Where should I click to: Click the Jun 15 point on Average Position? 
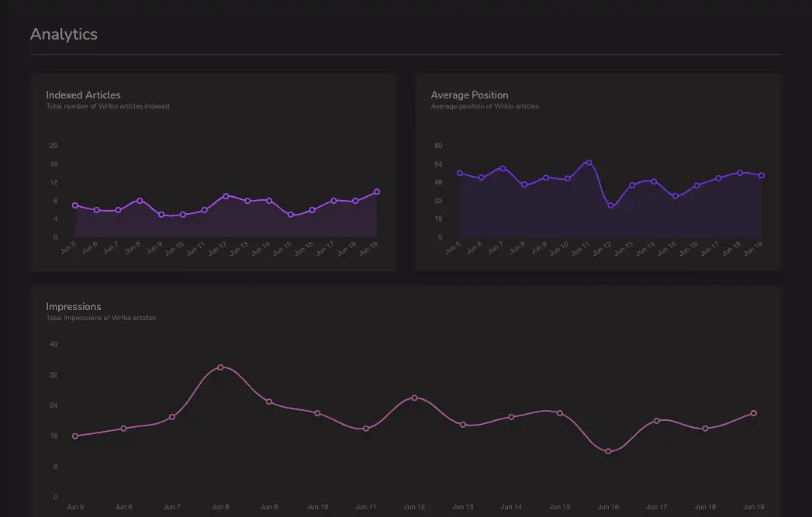click(676, 196)
